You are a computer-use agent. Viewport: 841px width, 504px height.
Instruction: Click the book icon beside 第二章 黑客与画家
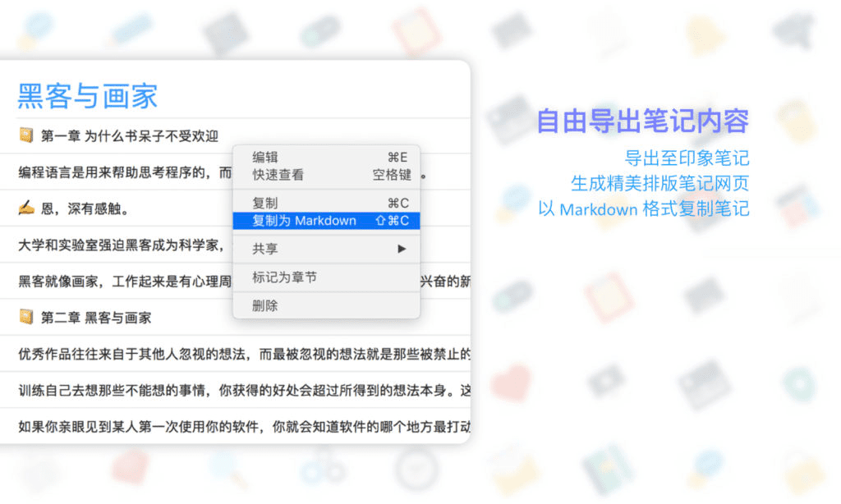point(25,317)
